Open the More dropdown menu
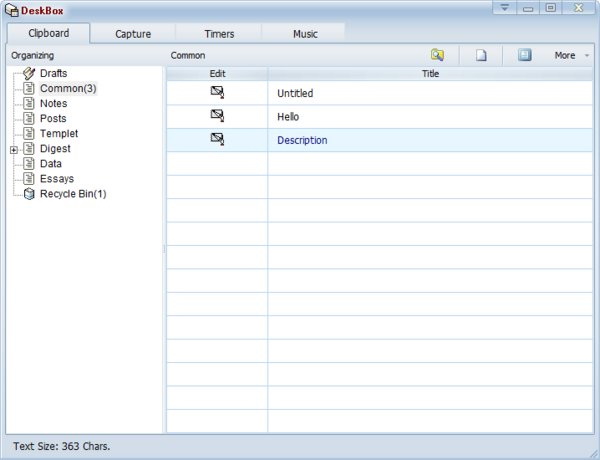 tap(572, 55)
